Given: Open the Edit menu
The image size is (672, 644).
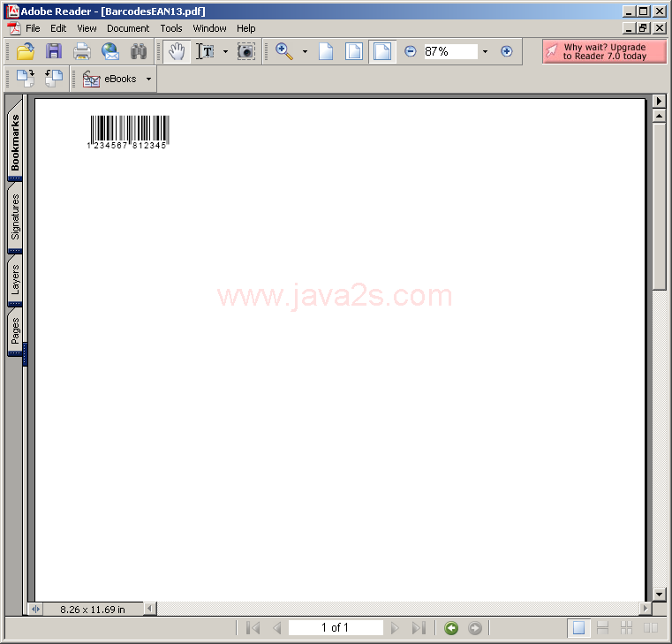Looking at the screenshot, I should click(x=58, y=28).
